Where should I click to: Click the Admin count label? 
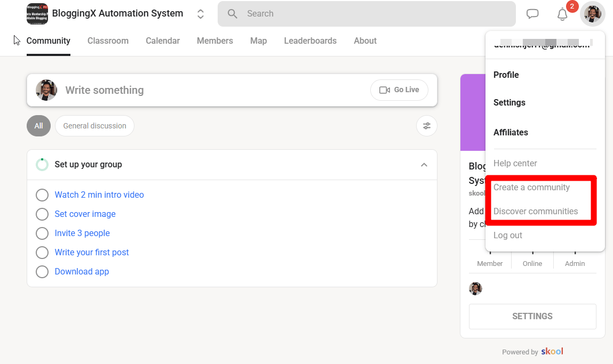click(x=575, y=264)
